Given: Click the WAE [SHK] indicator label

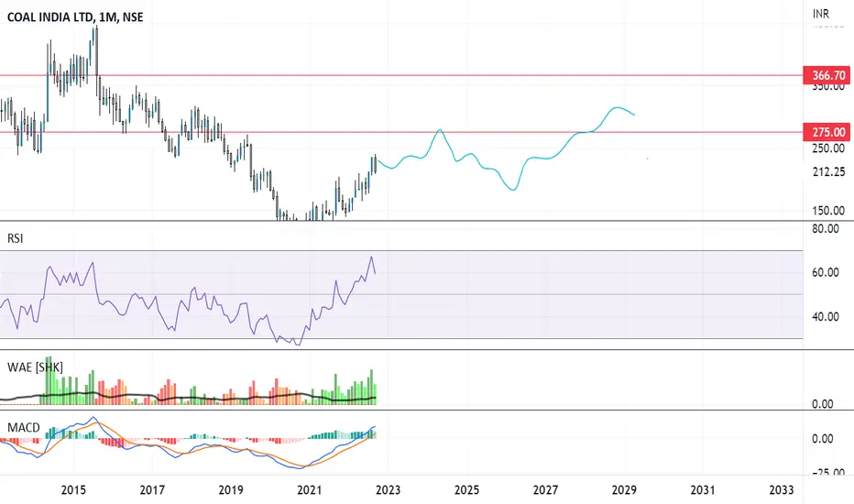Looking at the screenshot, I should click(x=35, y=367).
